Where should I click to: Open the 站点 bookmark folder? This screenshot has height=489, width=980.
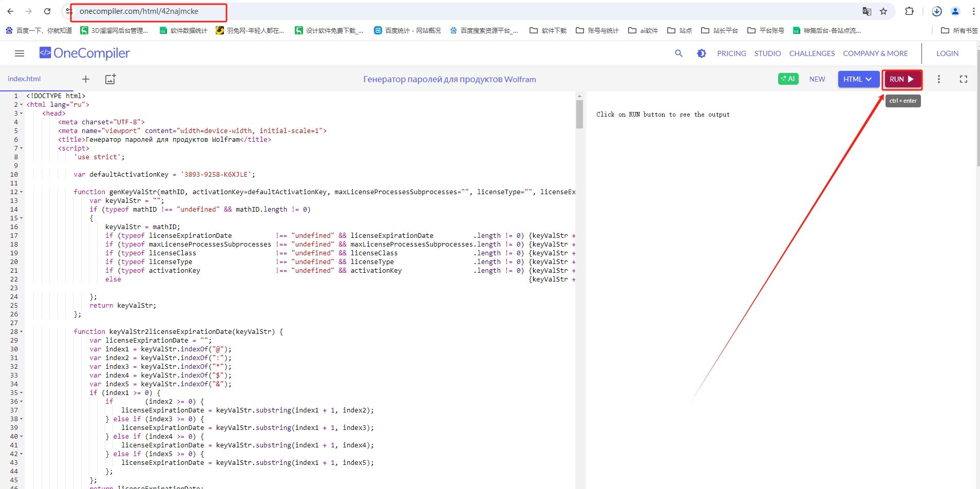tap(680, 31)
